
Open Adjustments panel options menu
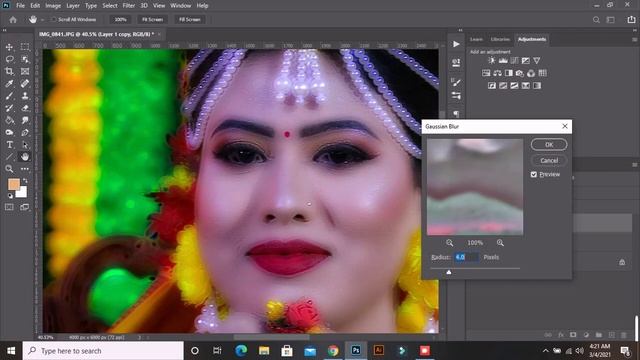[x=634, y=40]
